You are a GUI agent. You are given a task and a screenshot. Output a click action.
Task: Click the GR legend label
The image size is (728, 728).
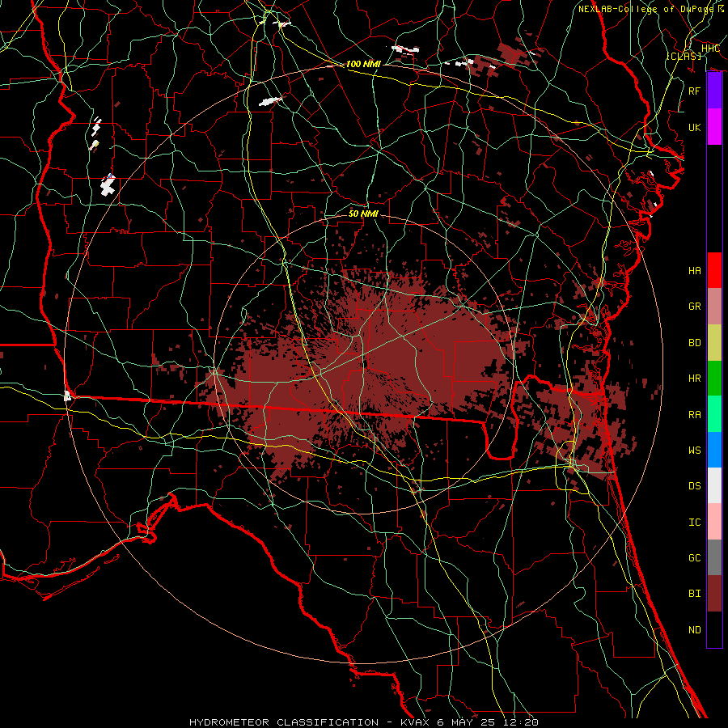(694, 307)
